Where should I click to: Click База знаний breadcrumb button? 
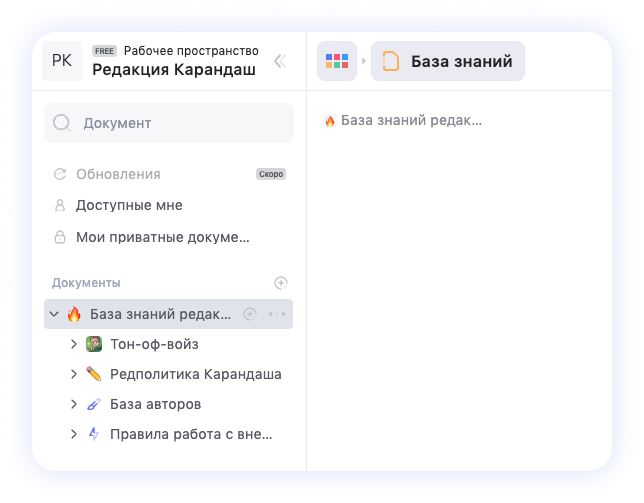coord(448,61)
